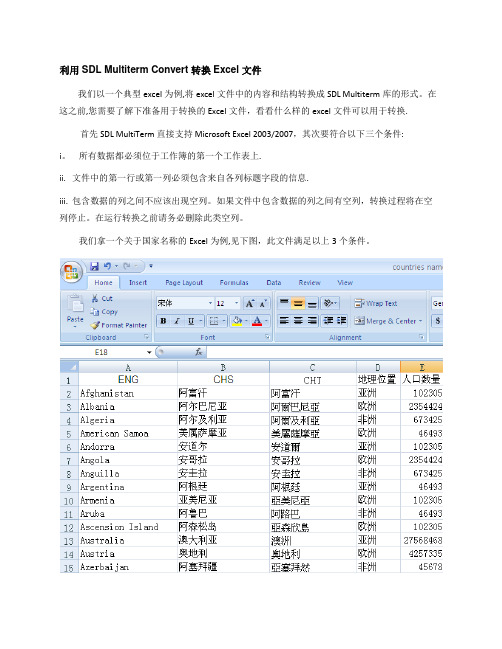The height and width of the screenshot is (649, 502).
Task: Click the round Office button
Action: tap(71, 272)
